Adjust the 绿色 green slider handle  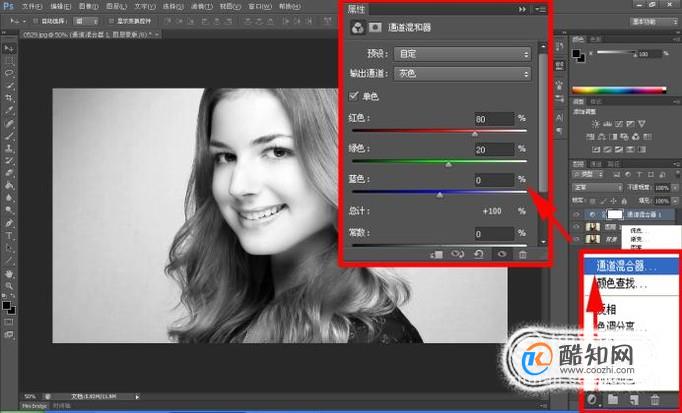coord(448,164)
